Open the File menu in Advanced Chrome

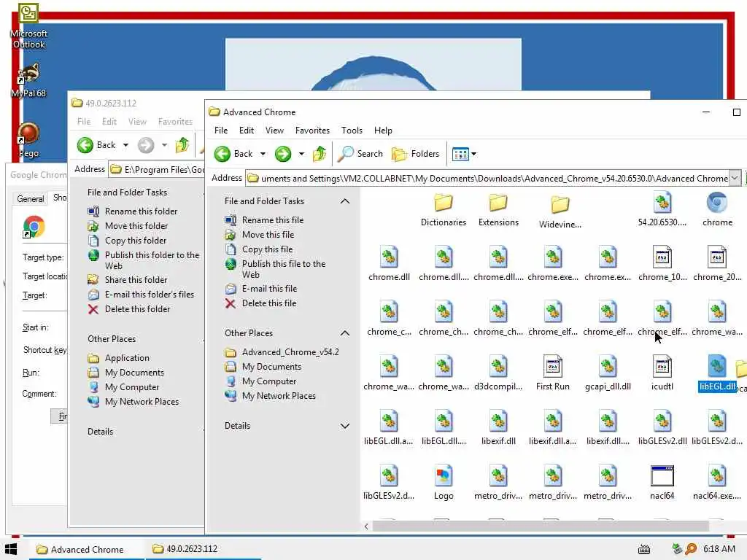(x=220, y=130)
